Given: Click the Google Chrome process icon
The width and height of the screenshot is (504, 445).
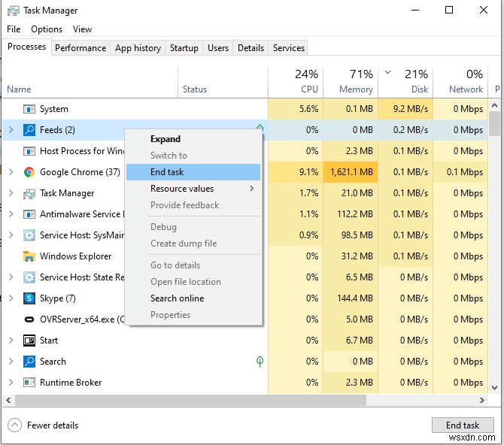Looking at the screenshot, I should (x=29, y=172).
